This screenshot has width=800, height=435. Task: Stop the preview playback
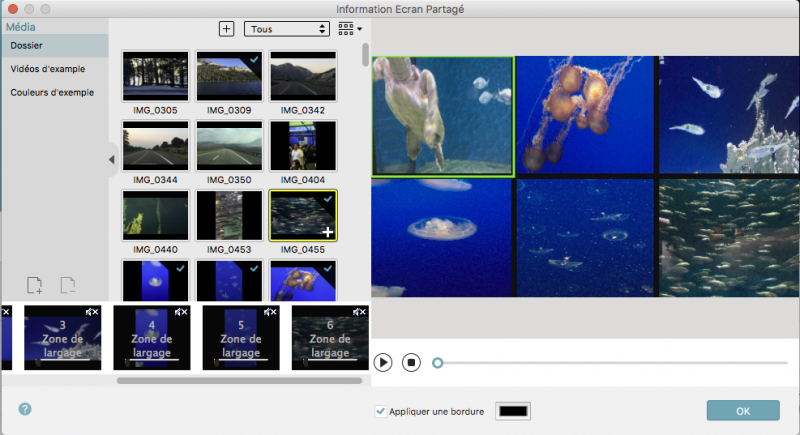[x=411, y=363]
